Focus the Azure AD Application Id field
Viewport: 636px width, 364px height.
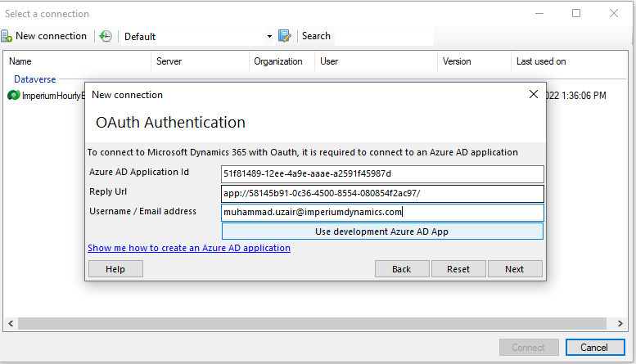382,173
